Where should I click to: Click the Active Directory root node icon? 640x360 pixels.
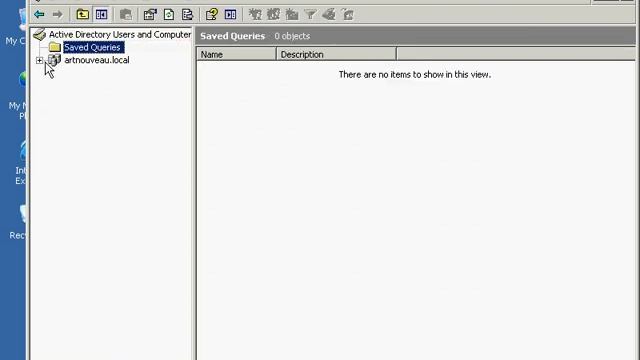(x=40, y=35)
